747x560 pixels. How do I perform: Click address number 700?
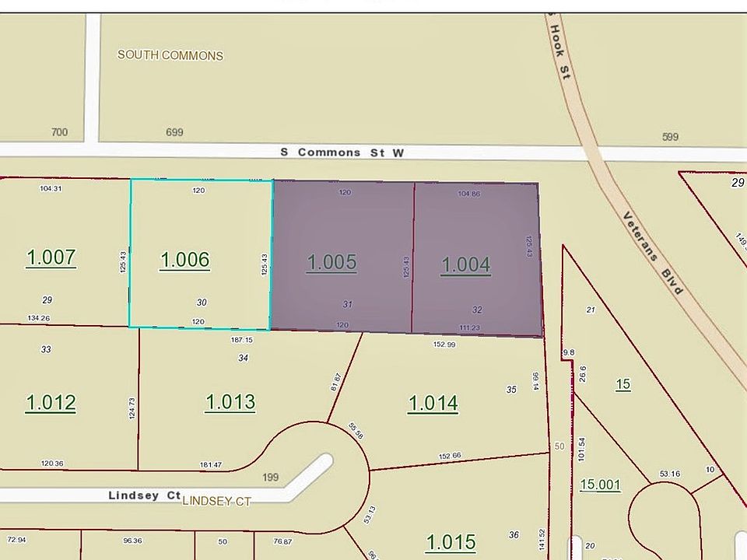pyautogui.click(x=59, y=132)
